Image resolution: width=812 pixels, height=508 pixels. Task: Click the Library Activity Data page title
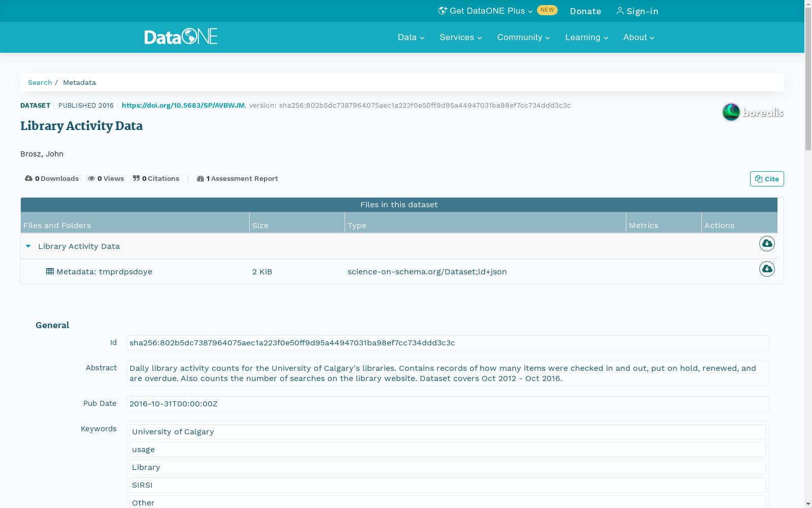tap(81, 126)
